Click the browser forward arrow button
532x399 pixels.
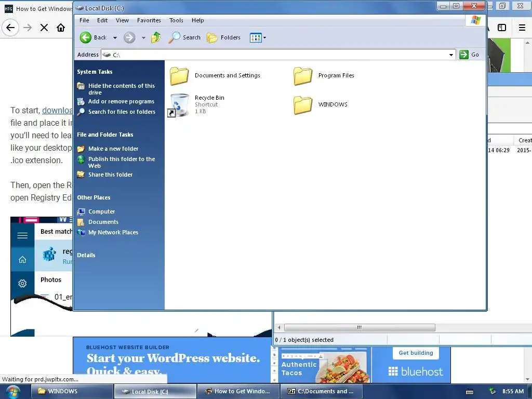tap(28, 28)
